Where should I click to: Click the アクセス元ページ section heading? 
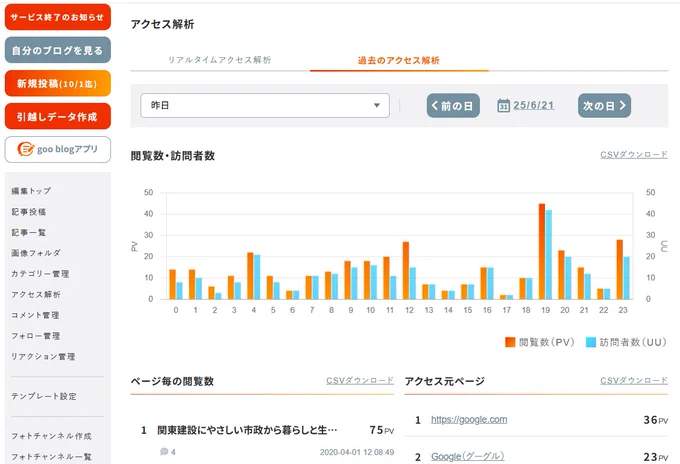445,381
